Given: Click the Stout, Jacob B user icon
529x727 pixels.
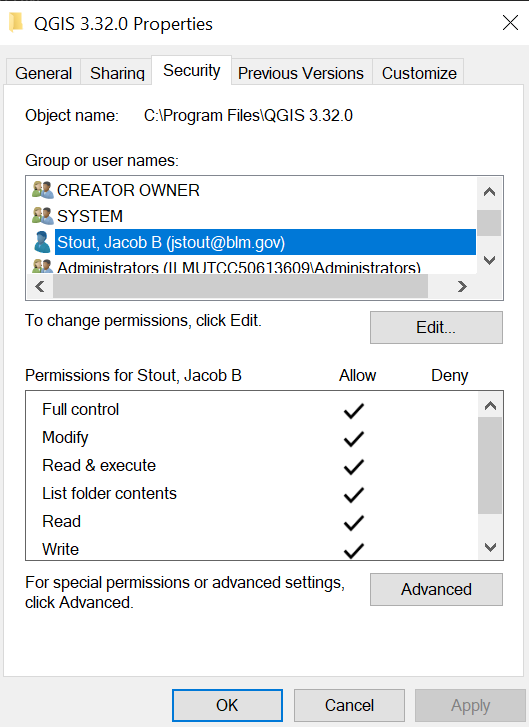Looking at the screenshot, I should point(42,242).
